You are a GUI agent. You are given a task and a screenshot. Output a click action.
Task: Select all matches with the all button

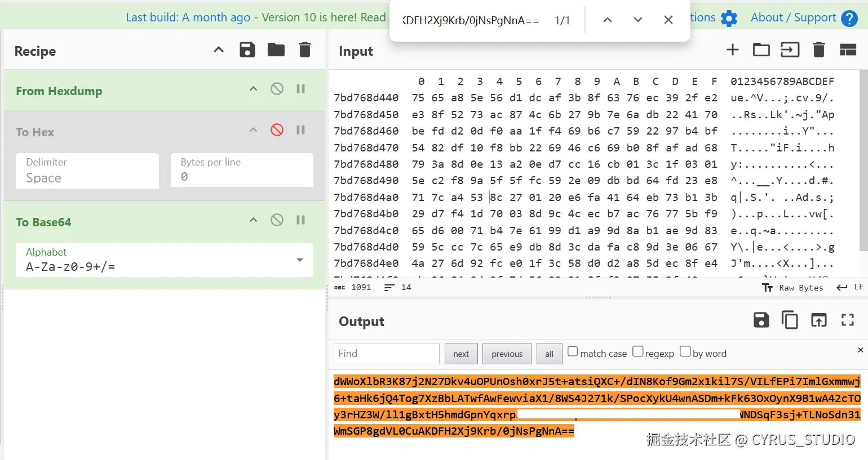coord(550,354)
